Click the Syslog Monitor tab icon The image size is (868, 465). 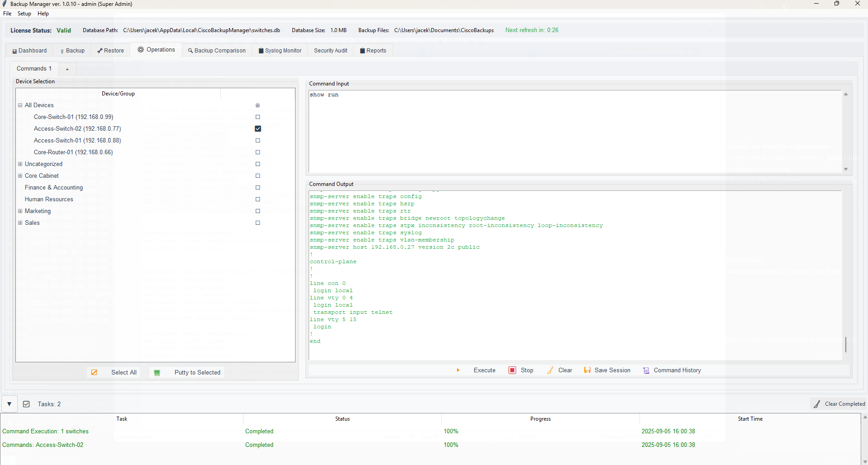point(261,51)
